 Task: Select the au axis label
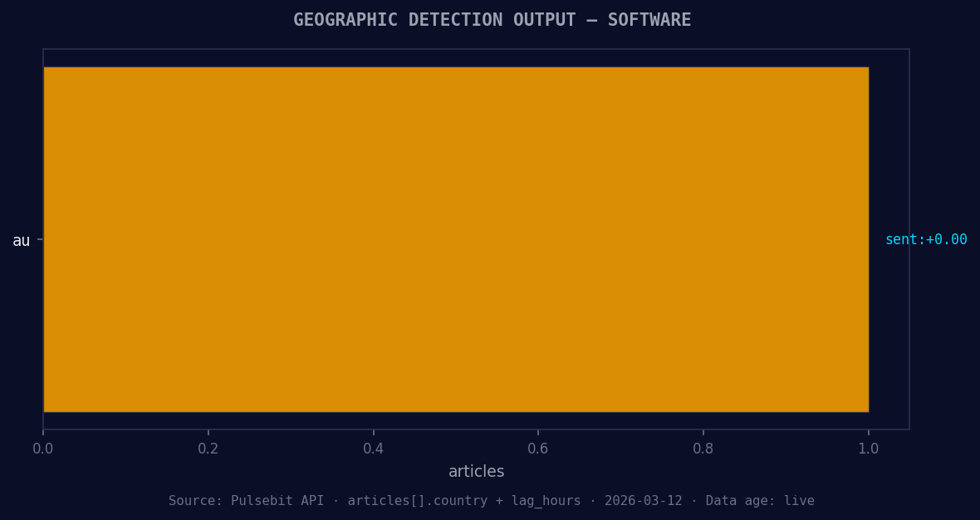[x=20, y=240]
